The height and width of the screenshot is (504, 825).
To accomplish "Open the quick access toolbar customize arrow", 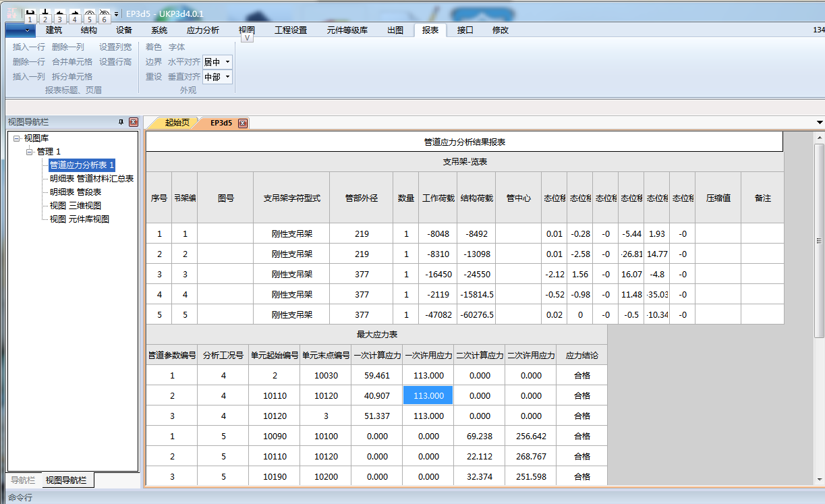I will tap(116, 13).
